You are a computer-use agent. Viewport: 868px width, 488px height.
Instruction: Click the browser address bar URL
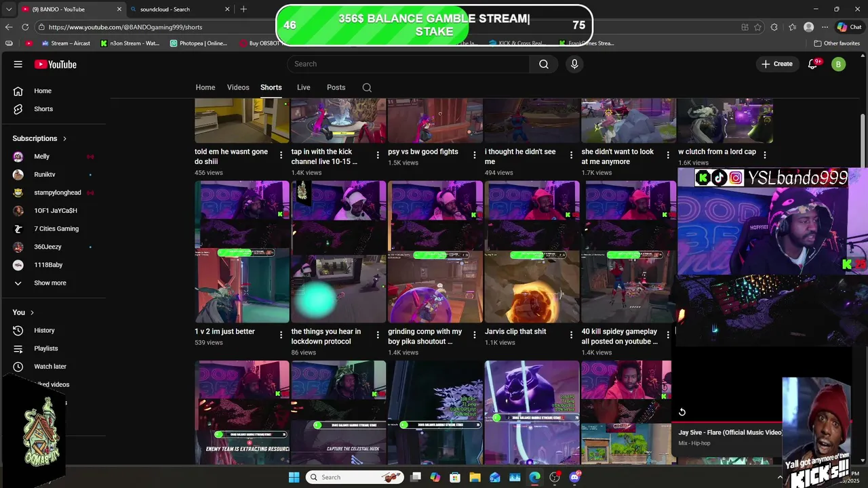[125, 27]
